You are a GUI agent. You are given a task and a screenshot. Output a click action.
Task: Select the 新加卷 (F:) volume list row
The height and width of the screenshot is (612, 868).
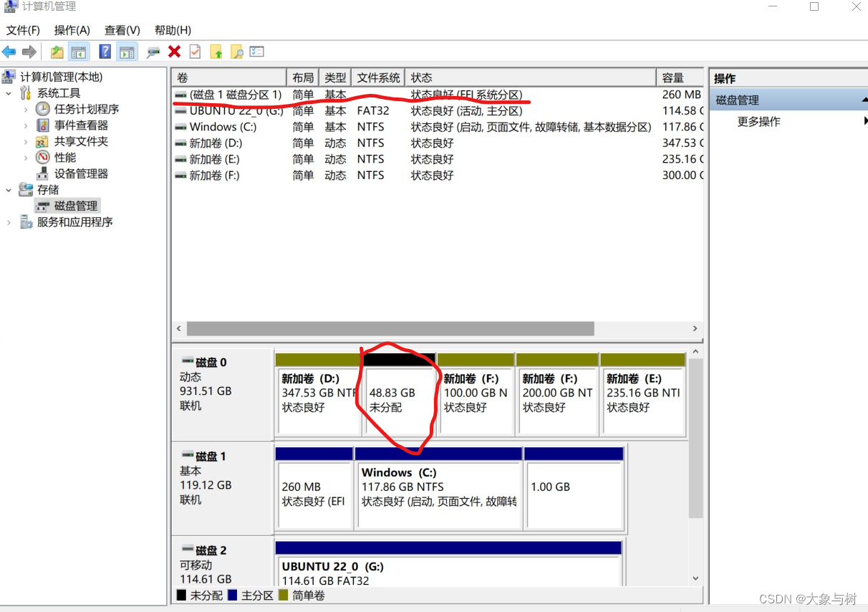[x=438, y=175]
